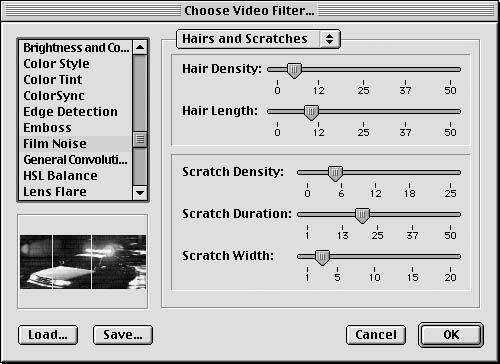
Task: Select the Emboss filter
Action: click(76, 128)
